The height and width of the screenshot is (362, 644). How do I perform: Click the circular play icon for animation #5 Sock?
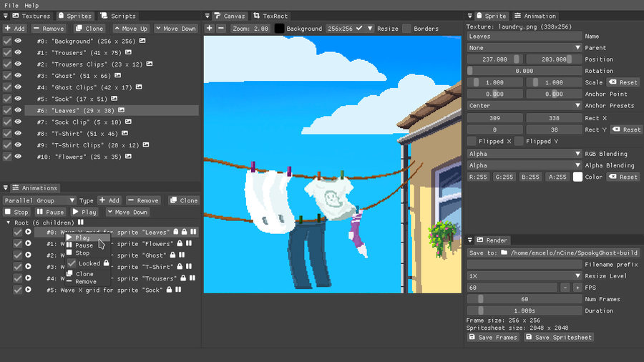pyautogui.click(x=28, y=289)
